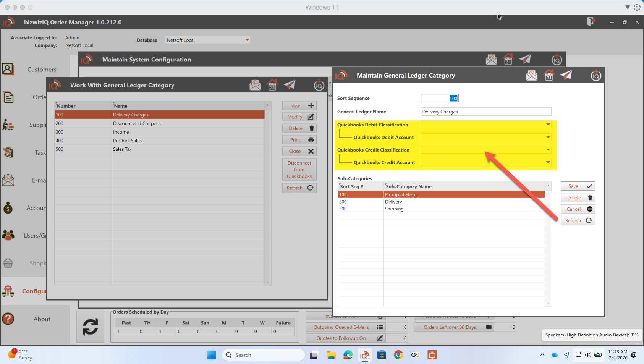Open the About section icon

click(8, 319)
